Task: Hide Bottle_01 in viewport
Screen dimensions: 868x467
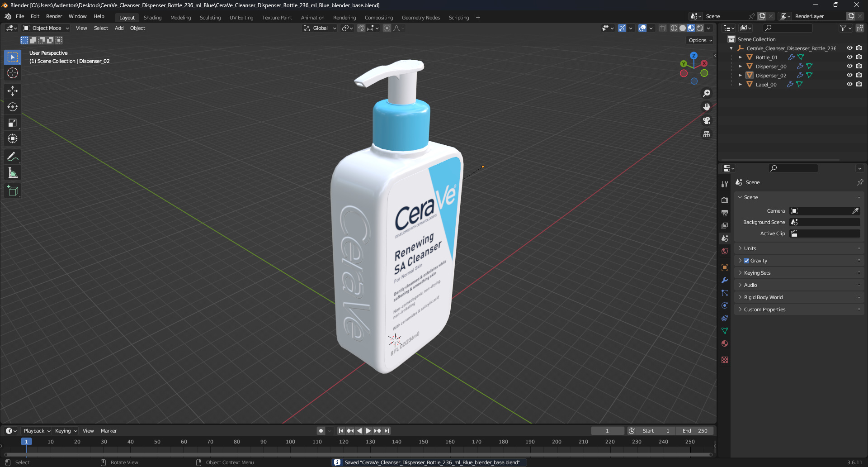Action: click(x=849, y=57)
